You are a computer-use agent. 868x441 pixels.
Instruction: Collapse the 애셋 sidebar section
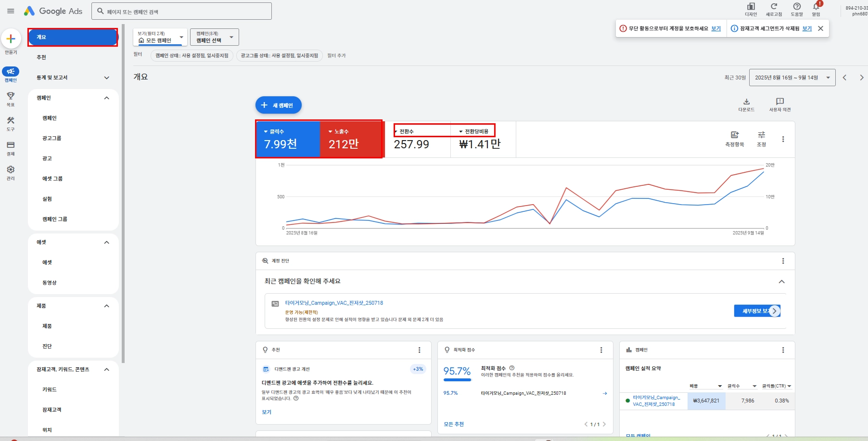coord(107,242)
